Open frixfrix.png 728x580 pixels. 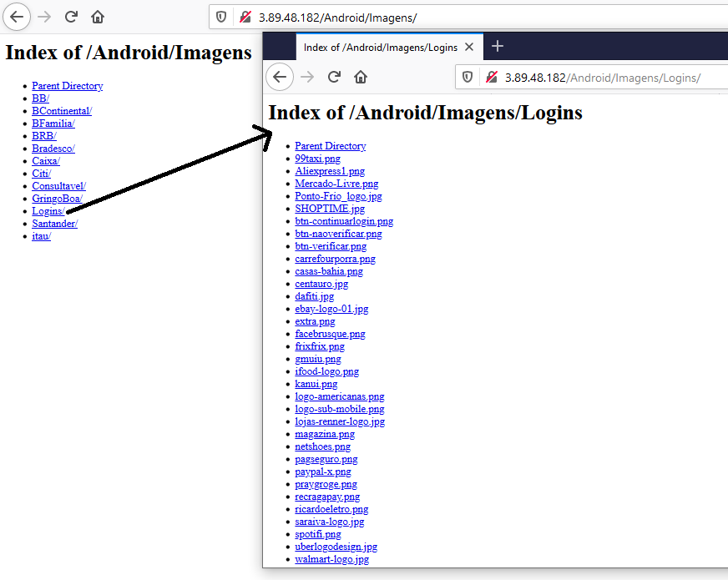pos(320,346)
